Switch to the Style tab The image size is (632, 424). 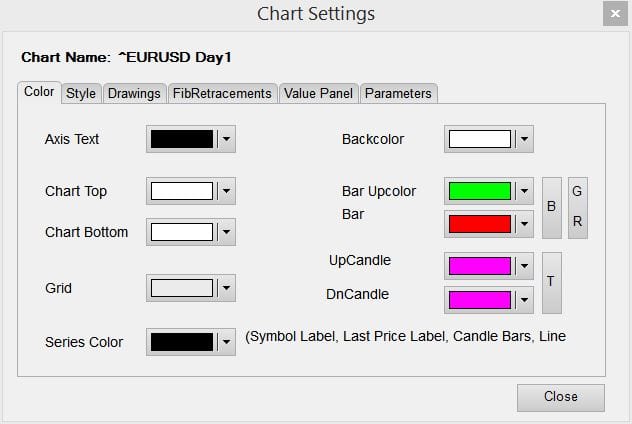[x=81, y=94]
